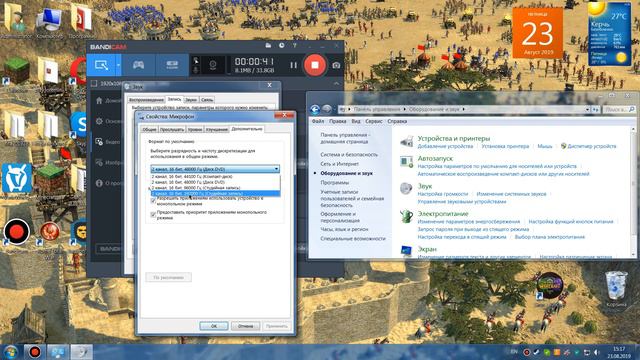Click Управление звуковыми устройствами link
Image resolution: width=640 pixels, height=360 pixels.
(x=462, y=202)
